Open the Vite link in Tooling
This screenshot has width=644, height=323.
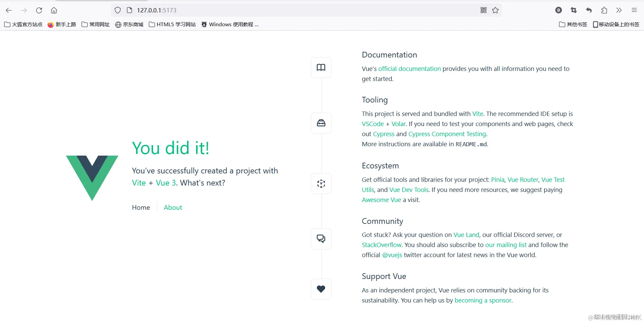pyautogui.click(x=478, y=114)
